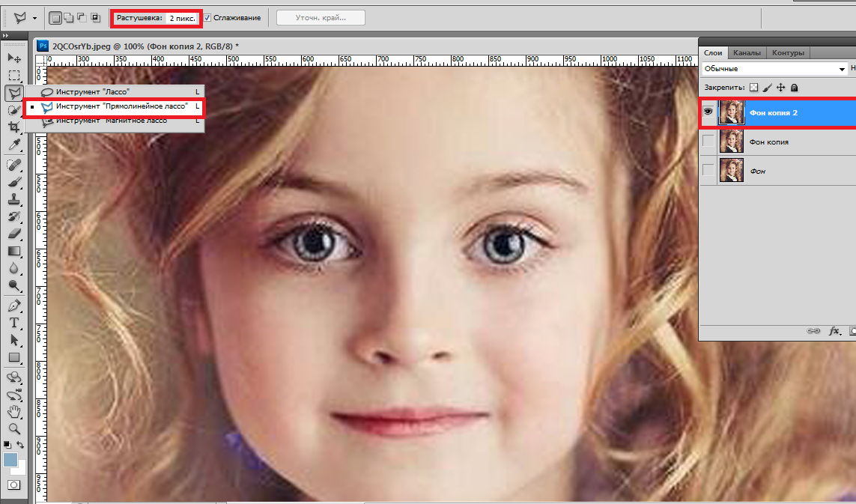
Task: Select the Eyedropper tool
Action: tap(14, 145)
